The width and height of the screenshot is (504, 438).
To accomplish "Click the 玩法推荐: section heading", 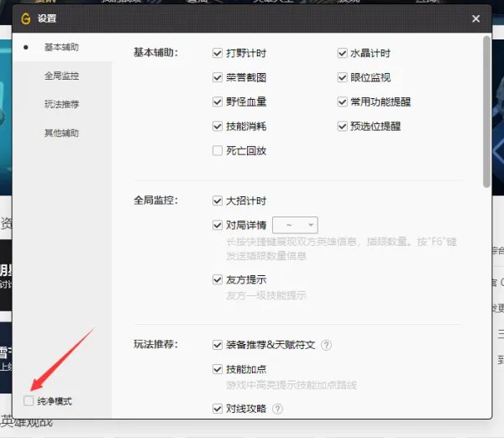I will (x=156, y=344).
